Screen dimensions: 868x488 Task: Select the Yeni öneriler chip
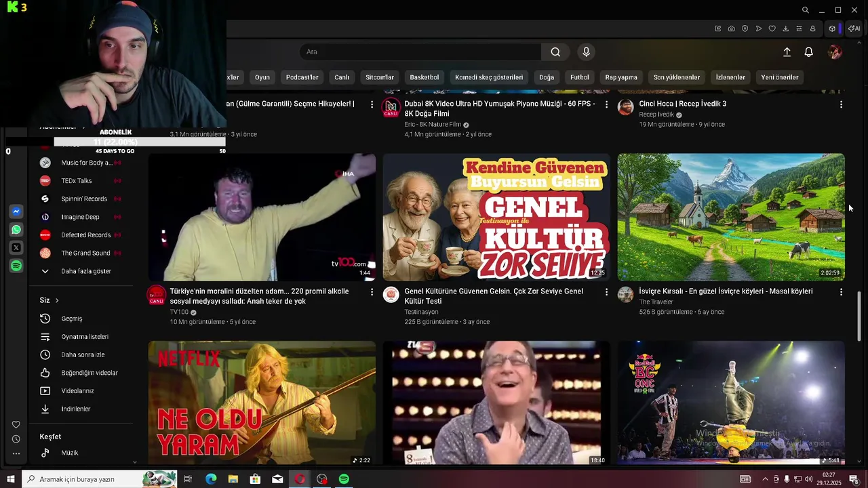(780, 77)
